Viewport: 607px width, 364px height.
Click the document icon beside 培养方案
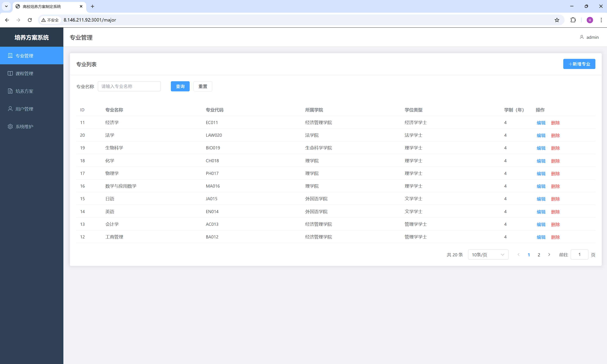pyautogui.click(x=10, y=91)
